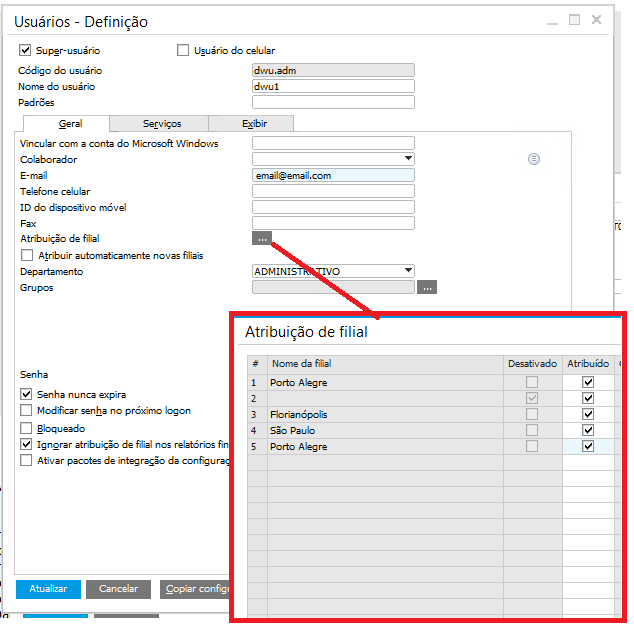Check the Bloqueado option
634x624 pixels.
[26, 428]
